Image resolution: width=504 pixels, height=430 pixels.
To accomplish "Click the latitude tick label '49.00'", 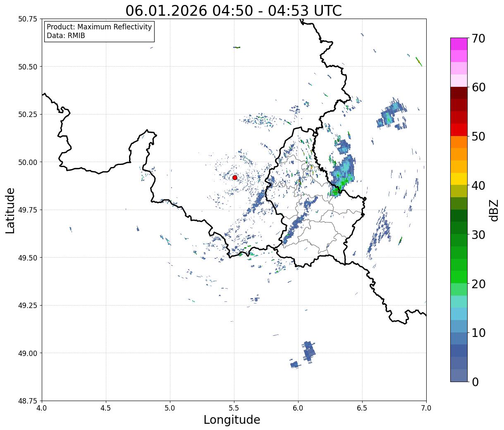I will [28, 353].
